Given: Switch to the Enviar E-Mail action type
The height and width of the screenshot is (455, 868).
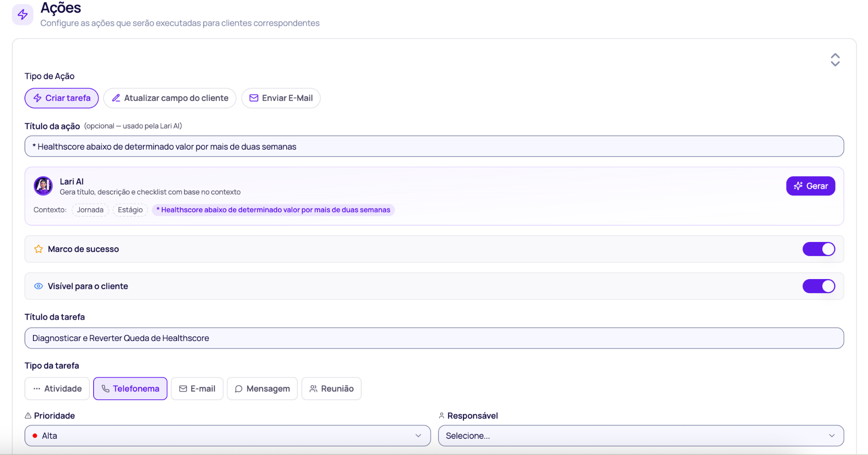Looking at the screenshot, I should point(281,98).
